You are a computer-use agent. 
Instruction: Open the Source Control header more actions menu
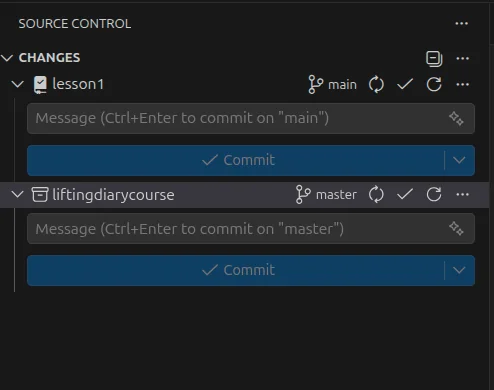coord(462,24)
